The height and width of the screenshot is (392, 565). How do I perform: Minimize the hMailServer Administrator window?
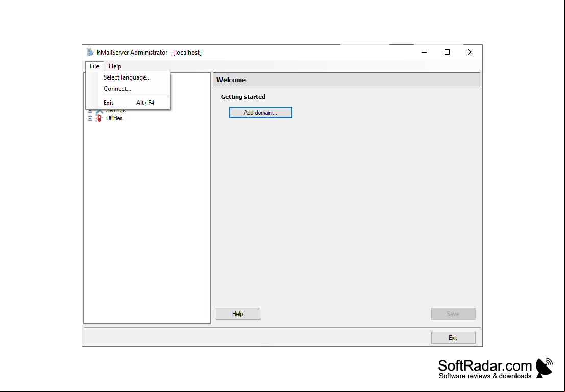click(424, 52)
